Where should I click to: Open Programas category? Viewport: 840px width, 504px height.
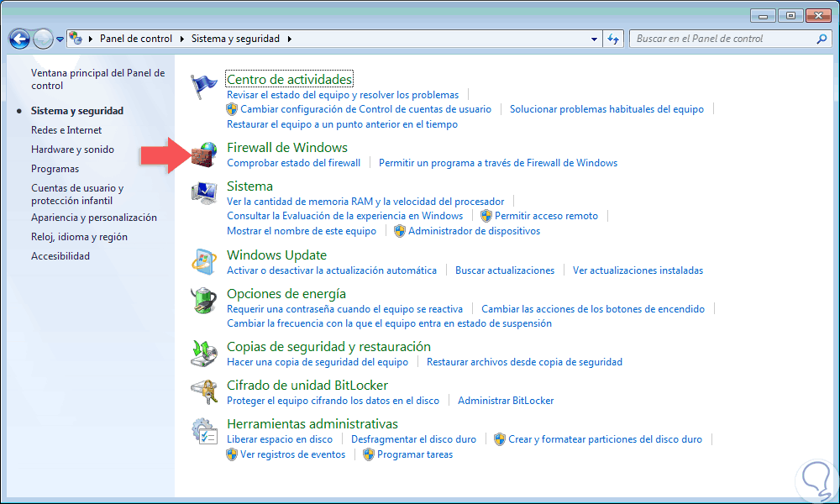(x=55, y=169)
